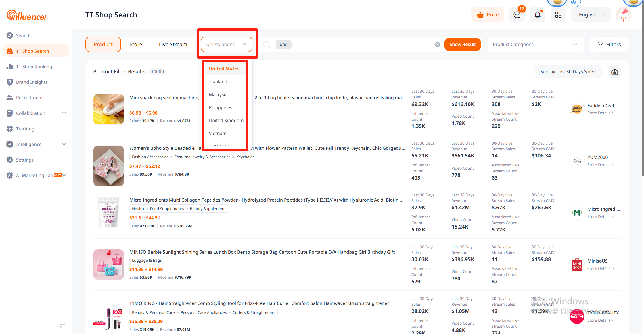Switch to the Live Stream tab
Viewport: 644px width, 334px height.
[x=173, y=44]
